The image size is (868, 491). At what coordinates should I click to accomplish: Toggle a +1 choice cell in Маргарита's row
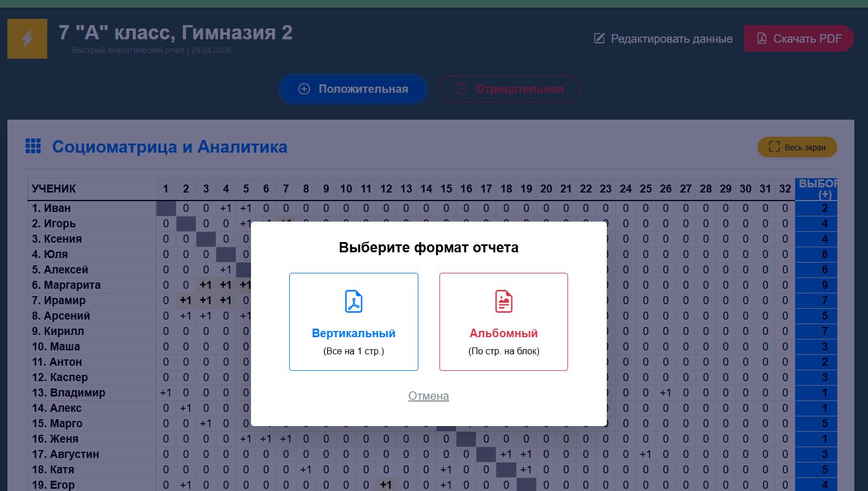(205, 285)
